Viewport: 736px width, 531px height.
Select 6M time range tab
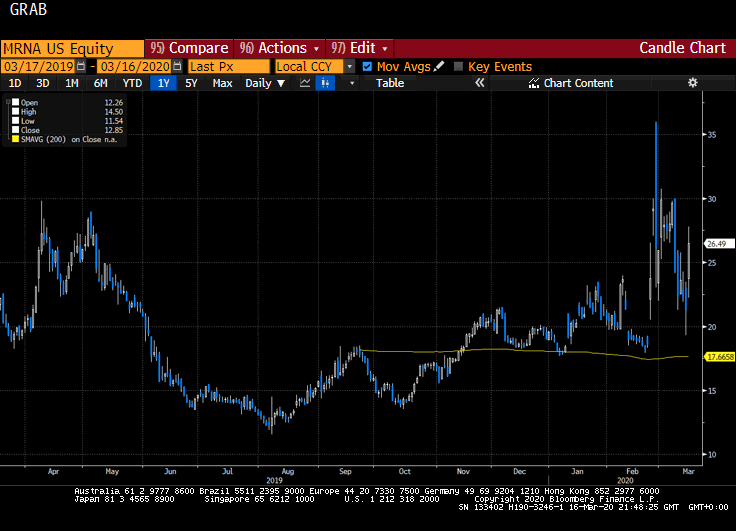point(100,83)
